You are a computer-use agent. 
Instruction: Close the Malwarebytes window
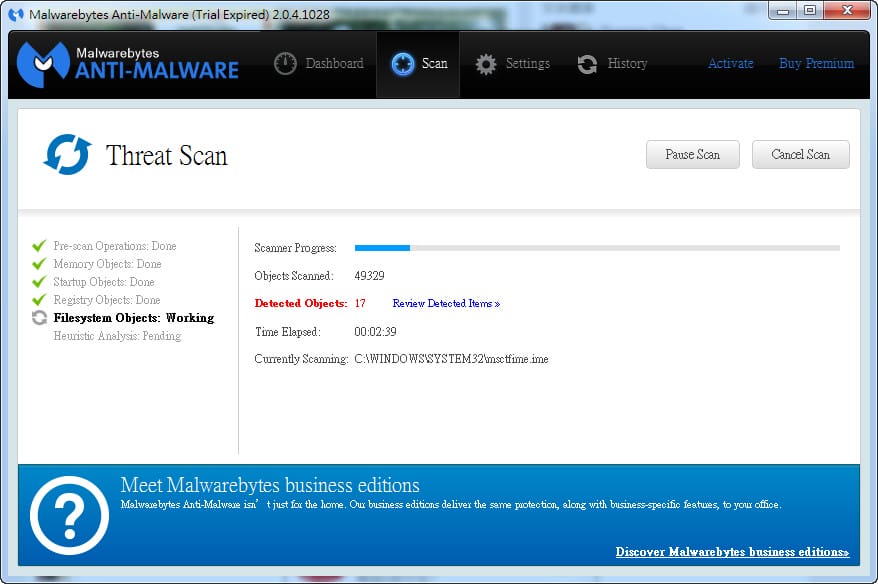847,11
